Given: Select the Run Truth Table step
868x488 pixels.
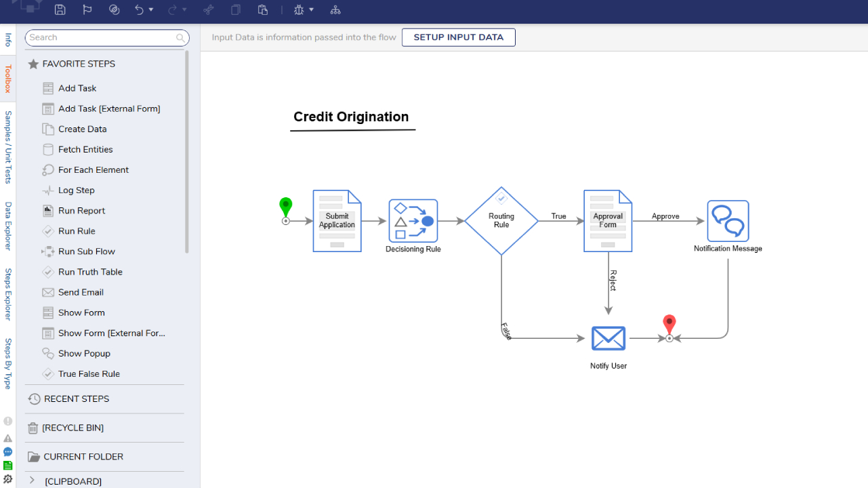Looking at the screenshot, I should 83,271.
